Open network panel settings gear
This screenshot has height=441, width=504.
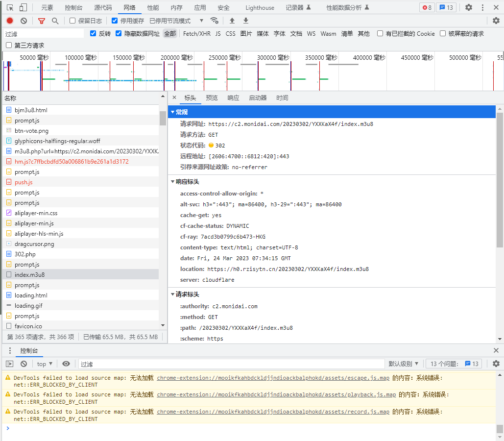click(496, 21)
